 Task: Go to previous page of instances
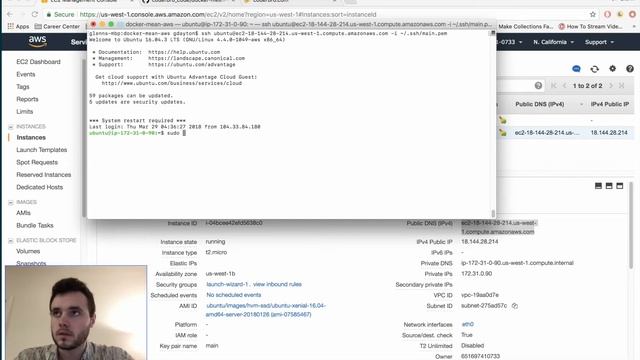point(564,86)
